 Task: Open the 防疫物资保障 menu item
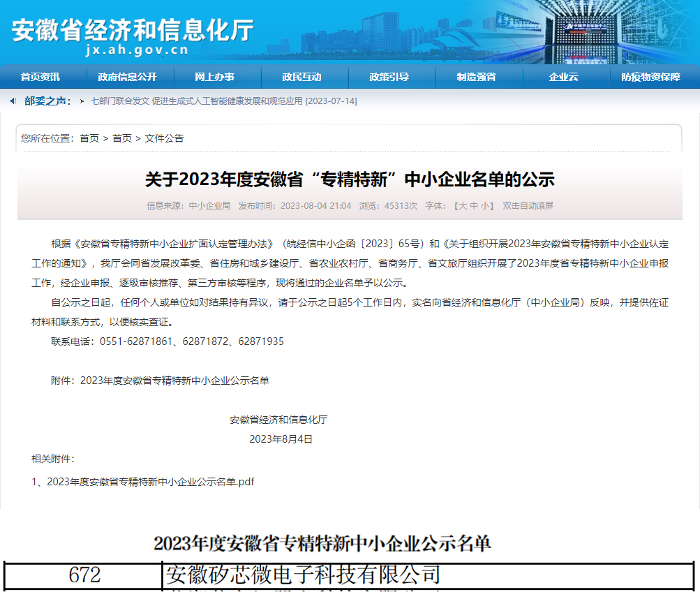pos(650,77)
